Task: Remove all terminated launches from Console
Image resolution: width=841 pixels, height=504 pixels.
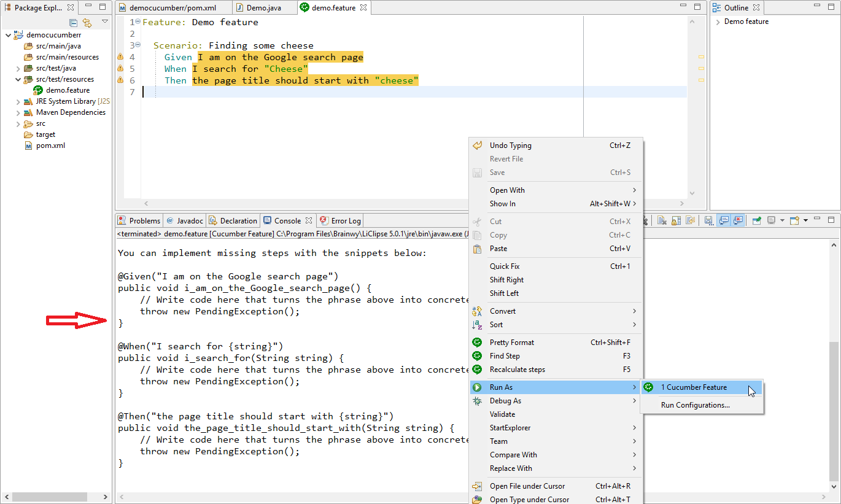Action: coord(646,220)
